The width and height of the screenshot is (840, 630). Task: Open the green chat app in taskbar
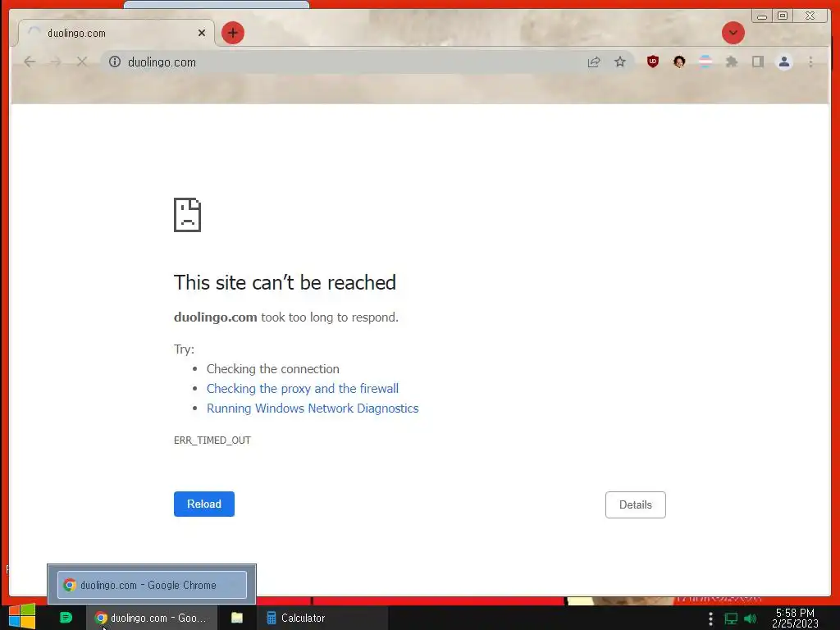[66, 618]
